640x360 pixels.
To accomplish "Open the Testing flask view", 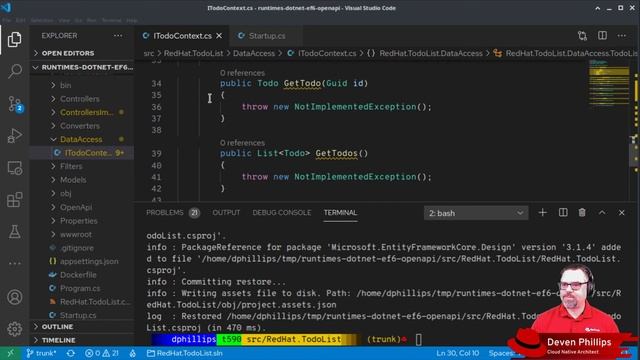I will 15,231.
